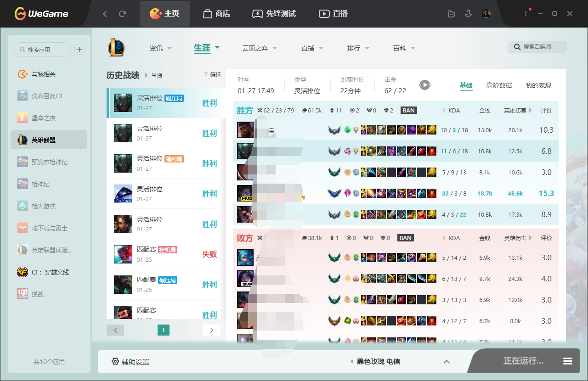Click the League of Legends logo icon
The height and width of the screenshot is (381, 588).
pyautogui.click(x=116, y=48)
